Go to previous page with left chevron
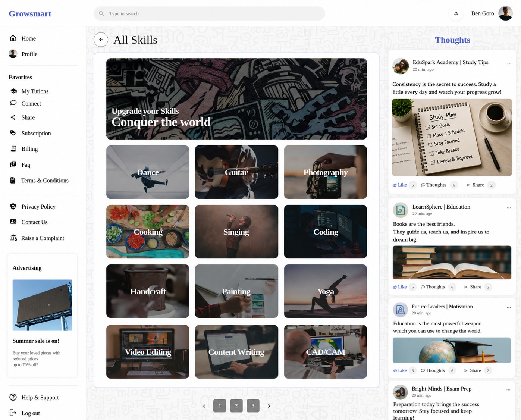 click(204, 406)
